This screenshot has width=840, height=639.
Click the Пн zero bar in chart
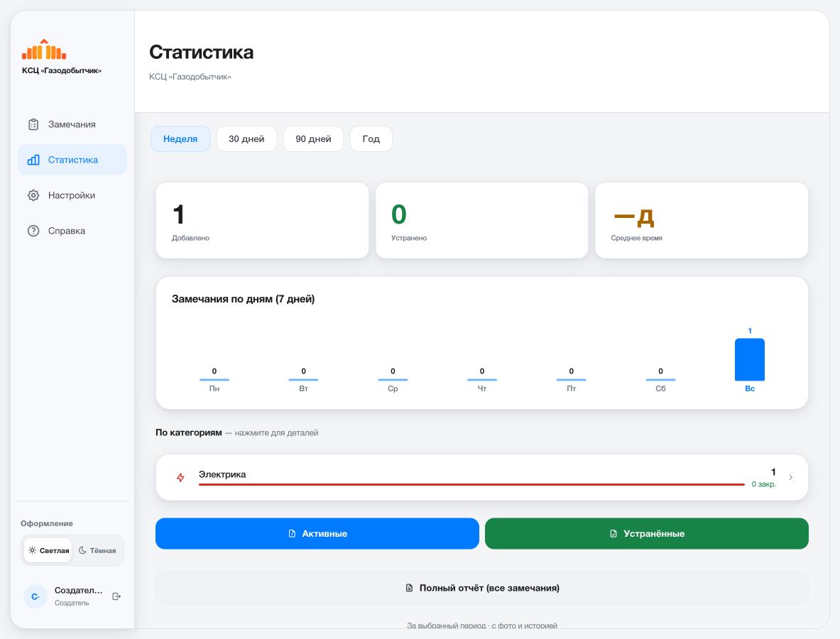[x=214, y=380]
